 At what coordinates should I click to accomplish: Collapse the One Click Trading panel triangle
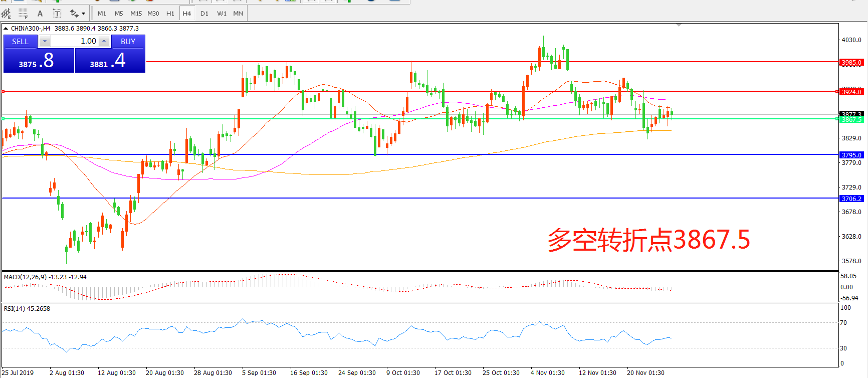pos(6,29)
